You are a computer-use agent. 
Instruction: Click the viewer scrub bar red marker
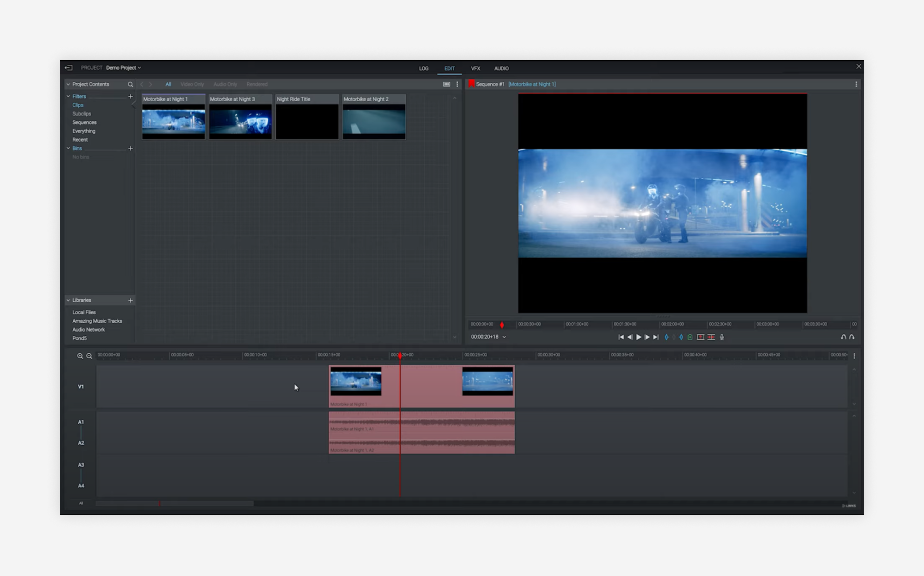[502, 325]
